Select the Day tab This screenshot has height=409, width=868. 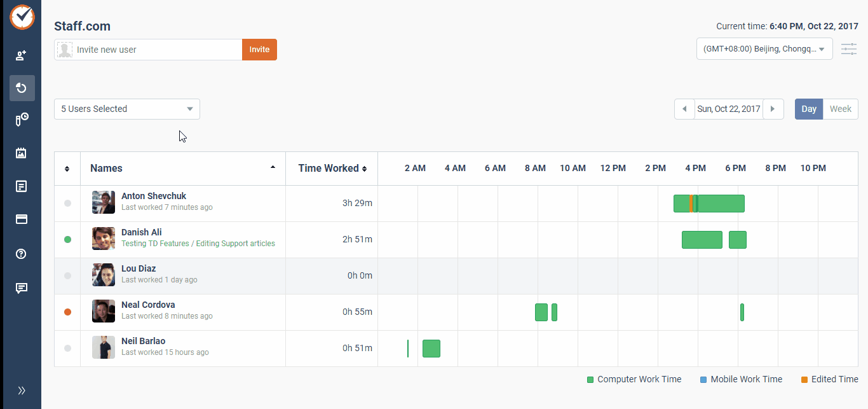(x=808, y=109)
